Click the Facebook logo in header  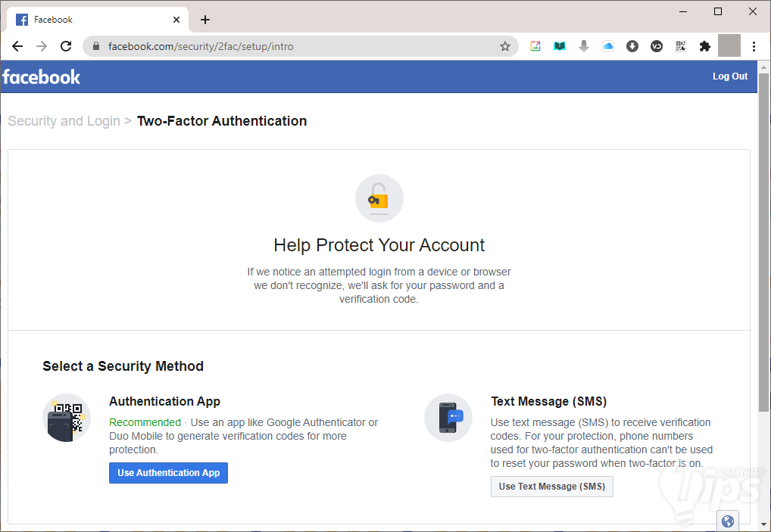pos(42,76)
